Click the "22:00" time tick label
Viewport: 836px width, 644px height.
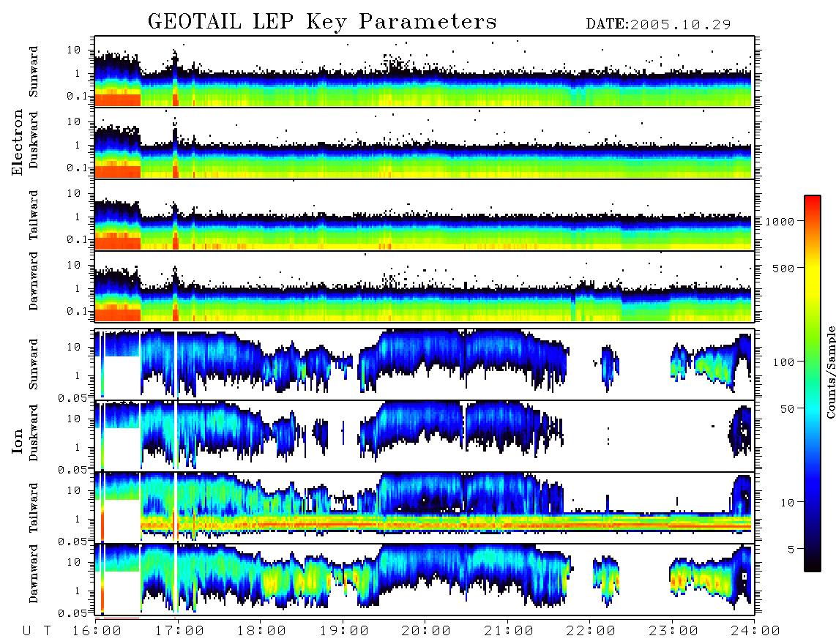(591, 631)
